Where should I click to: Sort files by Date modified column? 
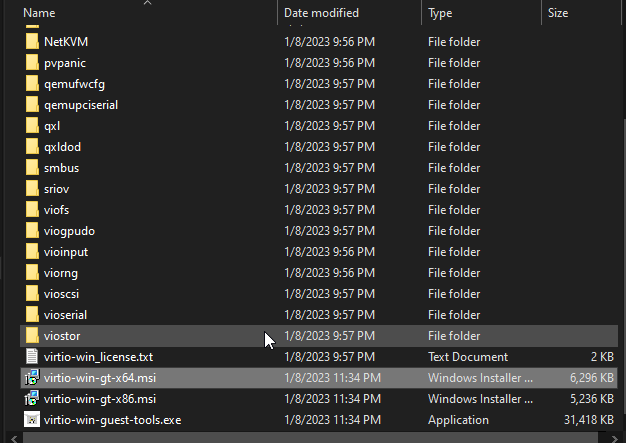321,13
